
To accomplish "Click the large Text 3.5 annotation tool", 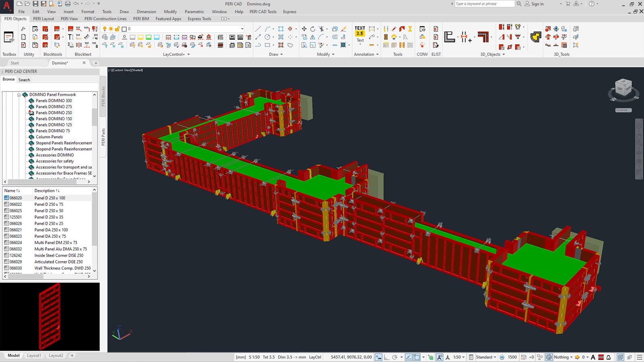I will click(x=360, y=31).
